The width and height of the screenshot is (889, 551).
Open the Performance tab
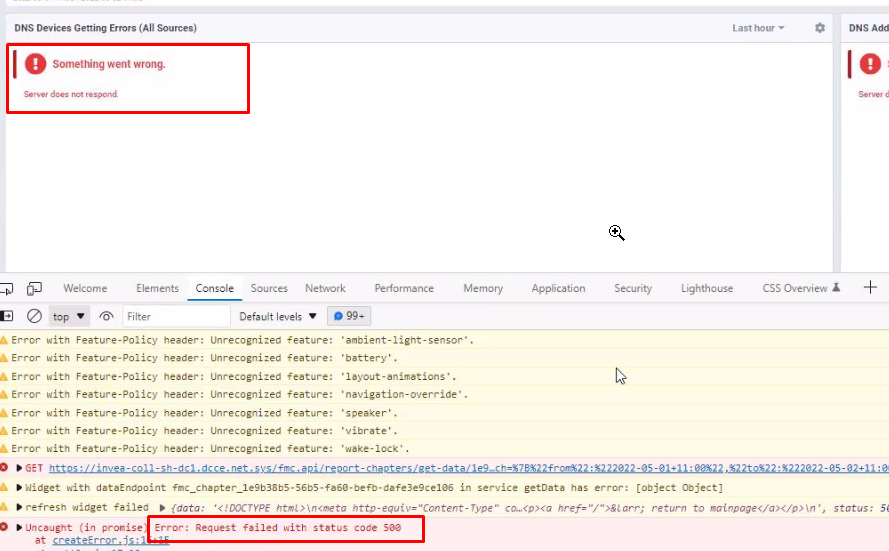coord(404,288)
